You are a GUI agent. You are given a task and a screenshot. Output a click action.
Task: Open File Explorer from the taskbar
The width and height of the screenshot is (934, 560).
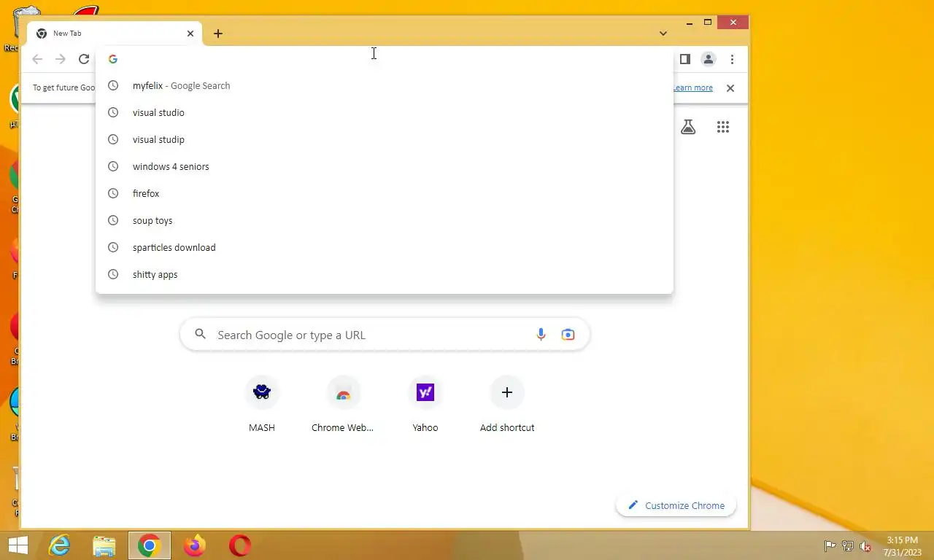[x=104, y=545]
